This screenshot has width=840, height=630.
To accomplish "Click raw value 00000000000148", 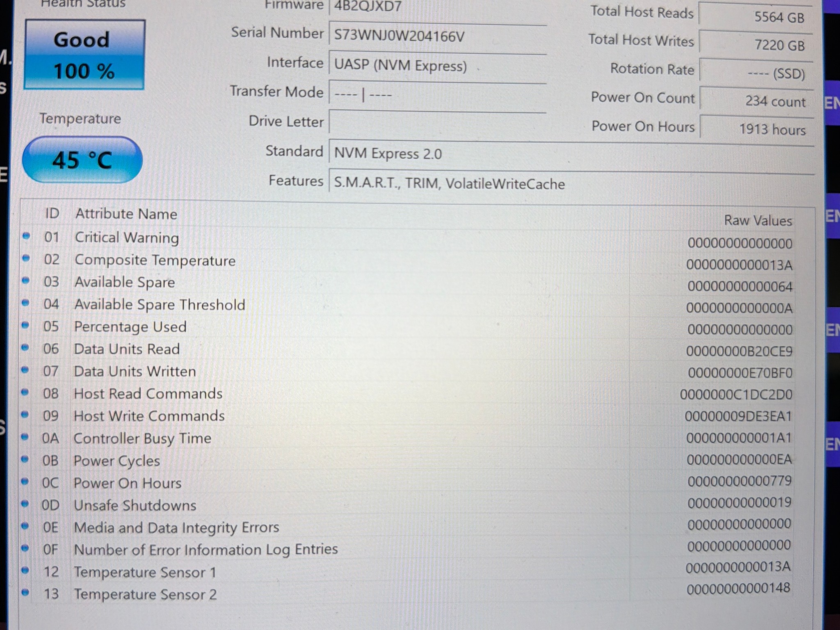I will point(738,589).
